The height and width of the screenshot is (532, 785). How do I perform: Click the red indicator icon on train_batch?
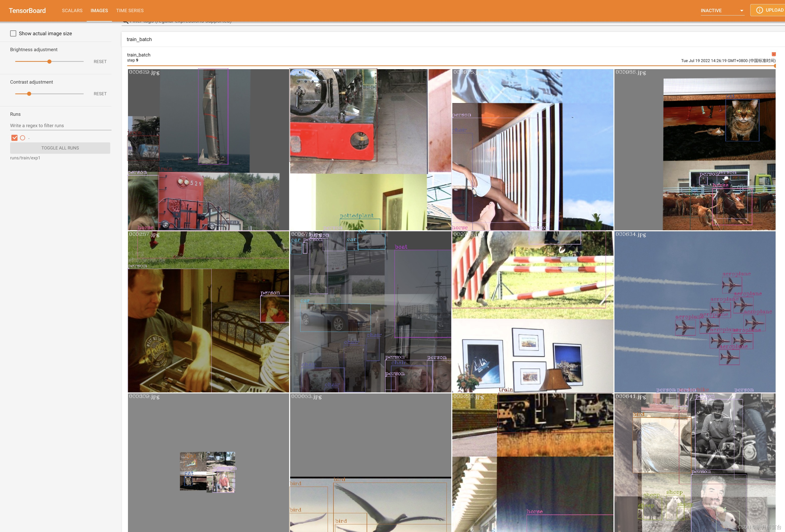coord(773,54)
